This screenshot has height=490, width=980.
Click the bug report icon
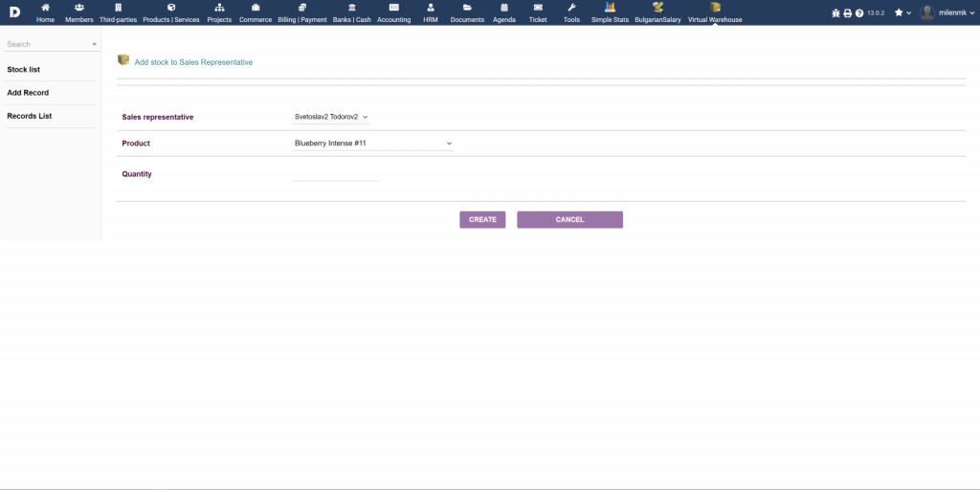pos(836,13)
